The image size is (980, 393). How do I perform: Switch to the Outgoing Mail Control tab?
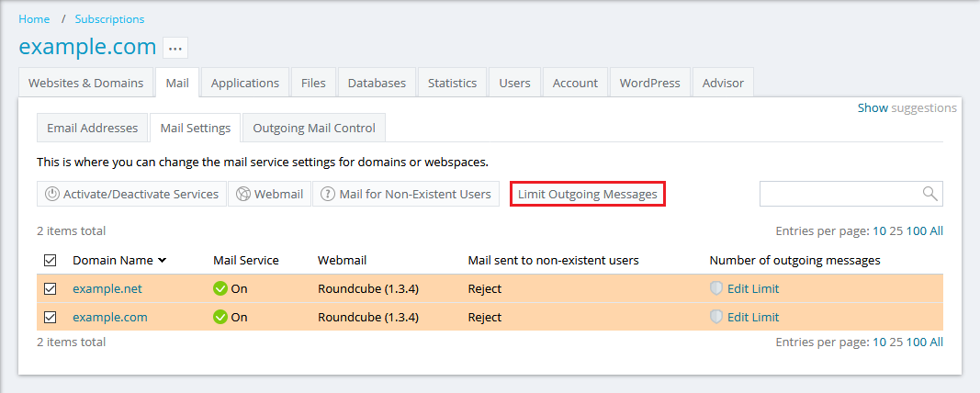coord(314,129)
